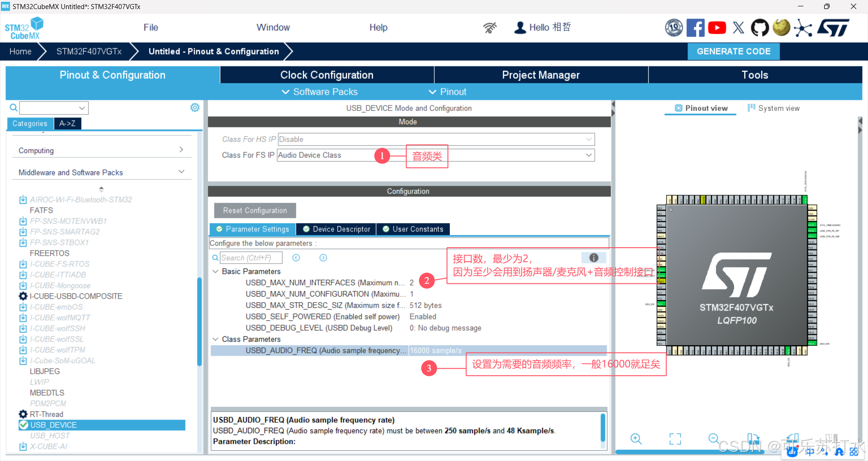Switch to User Constants tab
The width and height of the screenshot is (868, 461).
coord(413,229)
